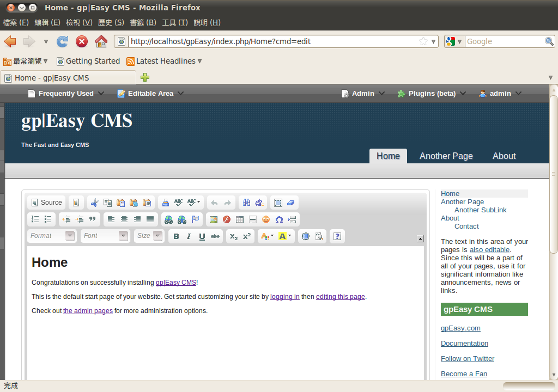
Task: Open a new Firefox tab with plus
Action: click(145, 77)
